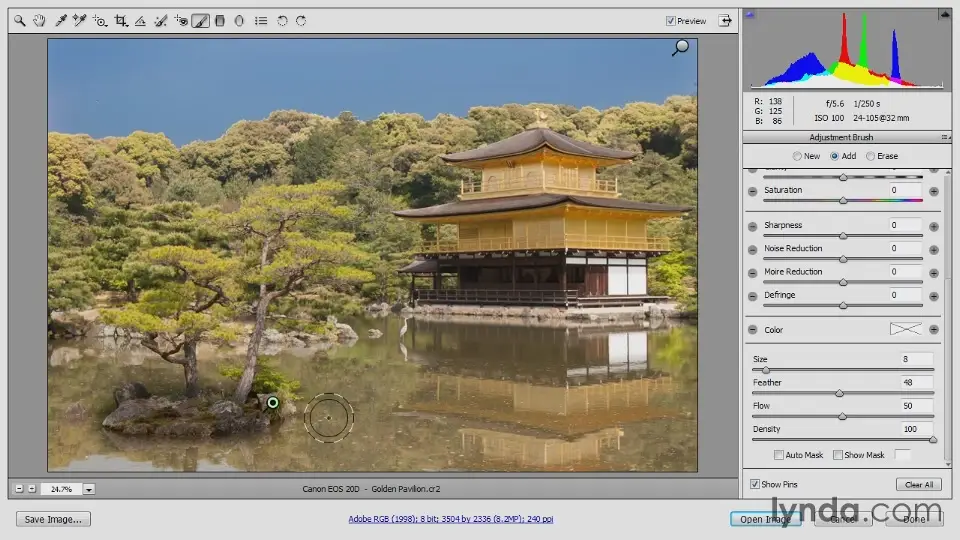Activate the Straighten tool

(140, 20)
